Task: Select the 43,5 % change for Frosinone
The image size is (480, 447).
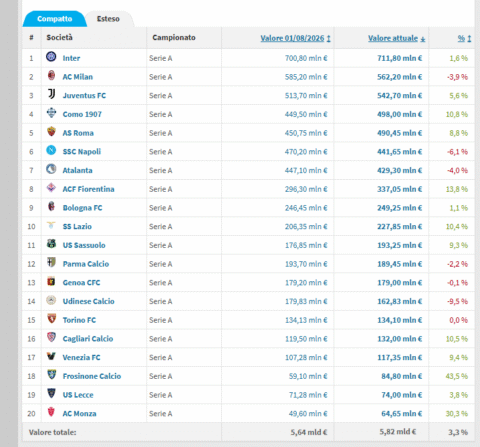Action: [457, 376]
